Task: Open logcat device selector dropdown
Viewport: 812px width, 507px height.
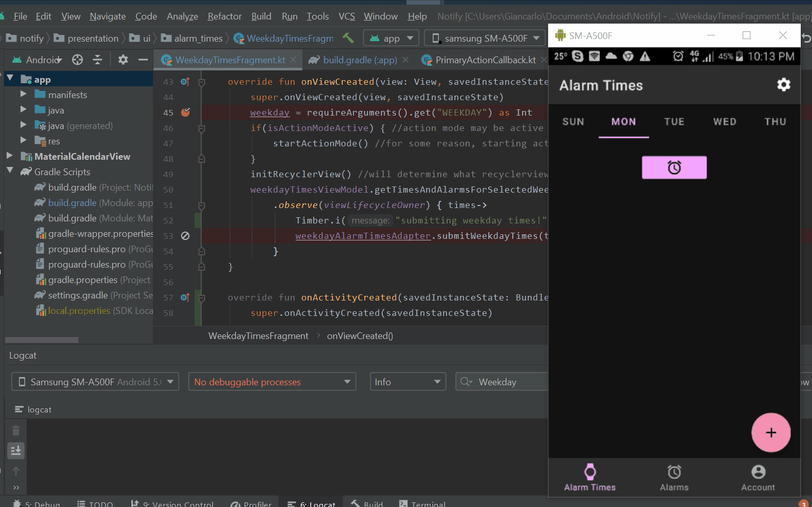Action: pyautogui.click(x=95, y=382)
